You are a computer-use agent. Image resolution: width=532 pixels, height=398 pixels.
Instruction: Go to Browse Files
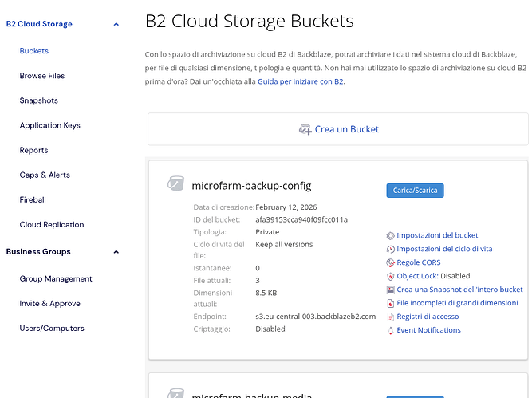click(x=42, y=76)
